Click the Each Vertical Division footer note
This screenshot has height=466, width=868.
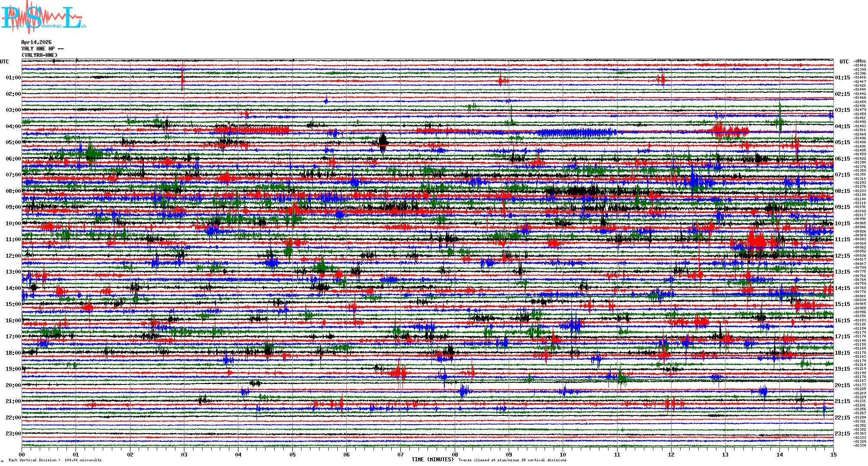(55, 460)
